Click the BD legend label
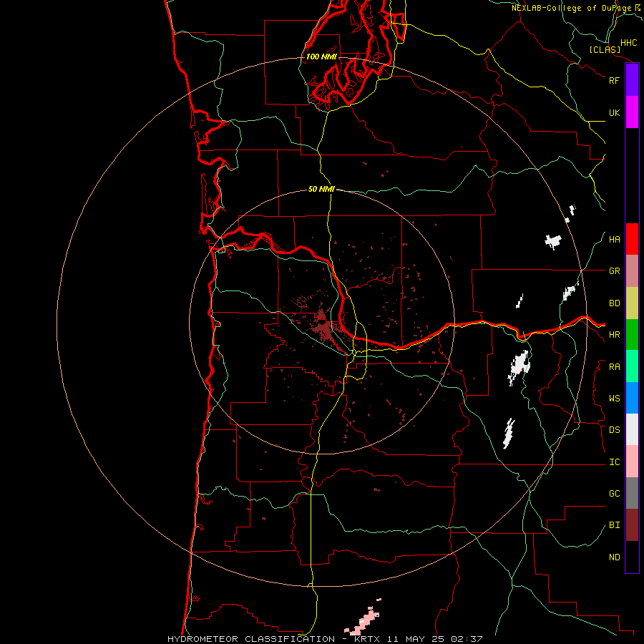The width and height of the screenshot is (644, 644). [614, 303]
